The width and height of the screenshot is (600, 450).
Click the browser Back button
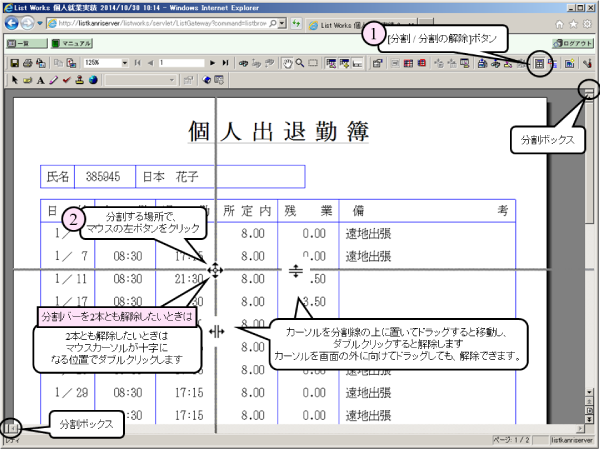click(x=11, y=23)
